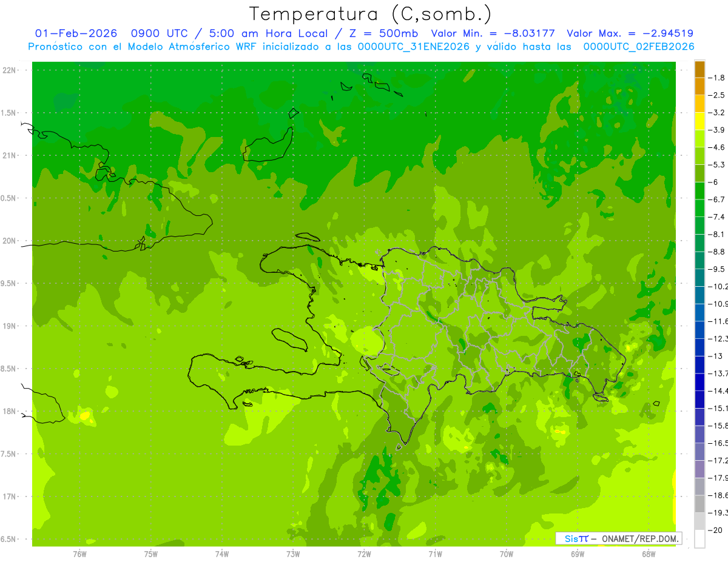The height and width of the screenshot is (562, 728).
Task: Click the "20N" latitude label
Action: pos(9,241)
